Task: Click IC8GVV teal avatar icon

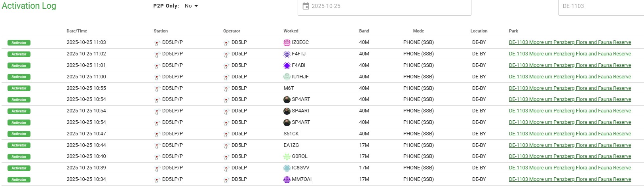Action: coord(287,168)
